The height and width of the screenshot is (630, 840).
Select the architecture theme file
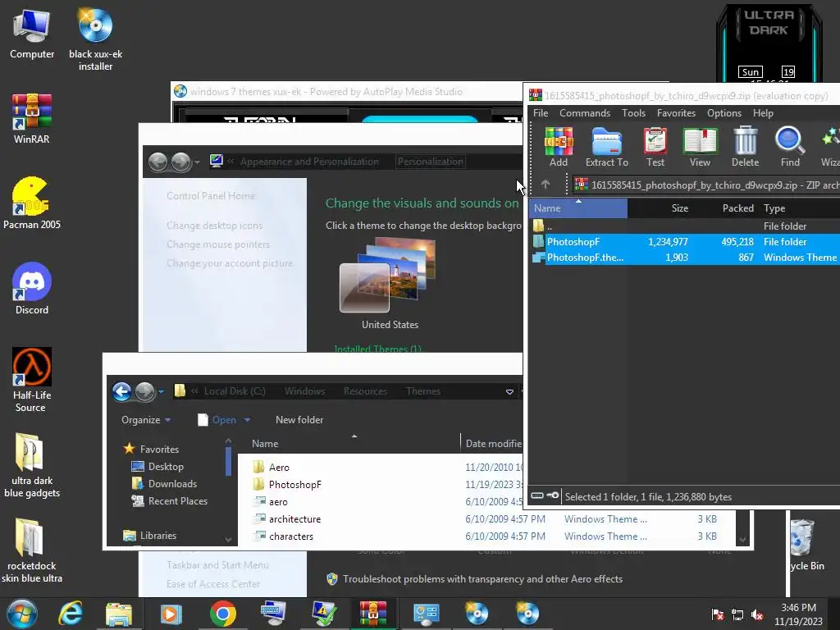click(x=294, y=519)
